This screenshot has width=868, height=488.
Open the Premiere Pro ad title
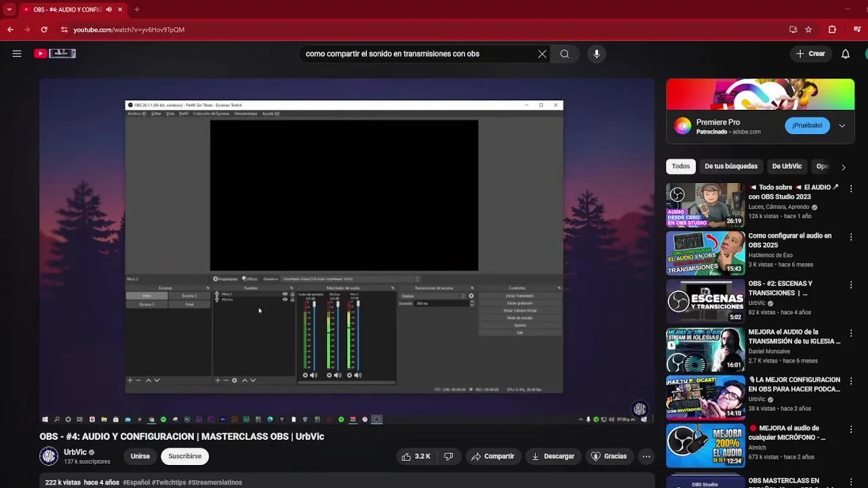click(717, 122)
